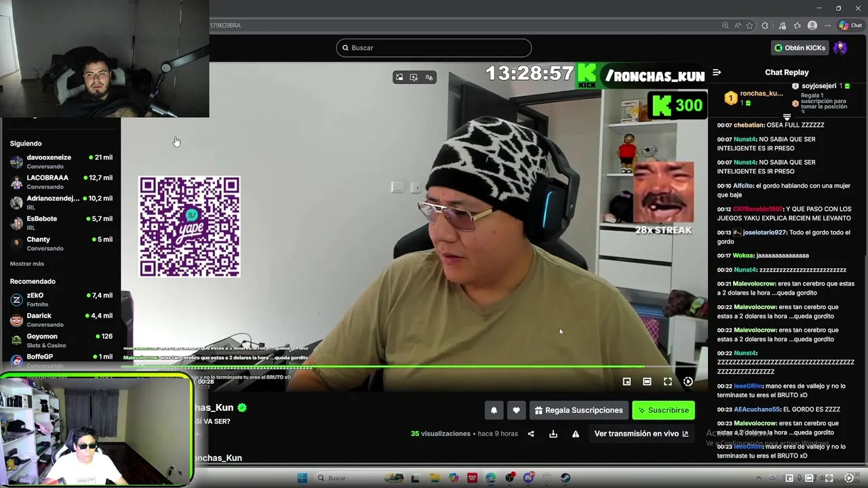Add page to favorites with star icon
This screenshot has width=868, height=488.
pyautogui.click(x=749, y=25)
